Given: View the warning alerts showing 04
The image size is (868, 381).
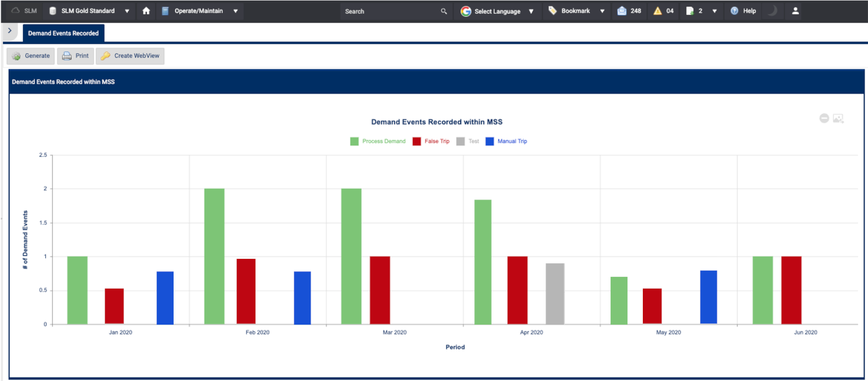Looking at the screenshot, I should (663, 11).
